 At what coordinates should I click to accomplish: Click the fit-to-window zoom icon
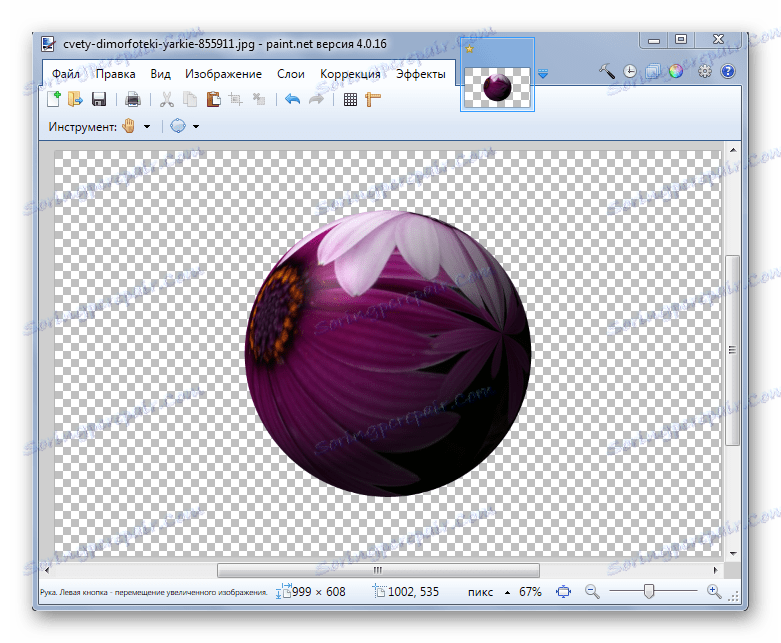pos(563,592)
